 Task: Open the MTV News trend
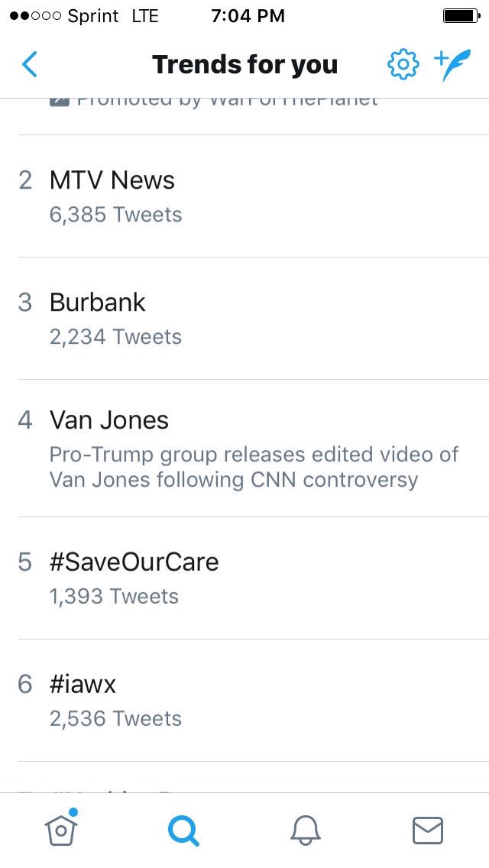point(112,180)
